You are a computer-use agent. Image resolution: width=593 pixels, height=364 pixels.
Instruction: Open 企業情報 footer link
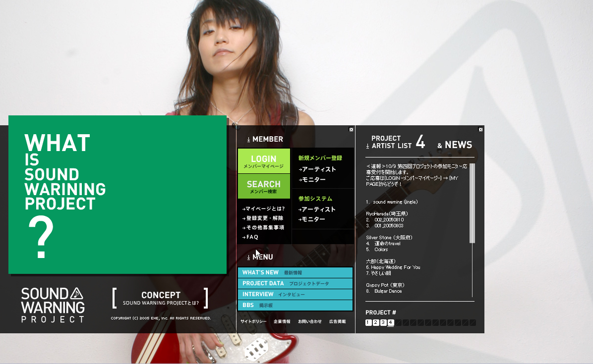282,322
